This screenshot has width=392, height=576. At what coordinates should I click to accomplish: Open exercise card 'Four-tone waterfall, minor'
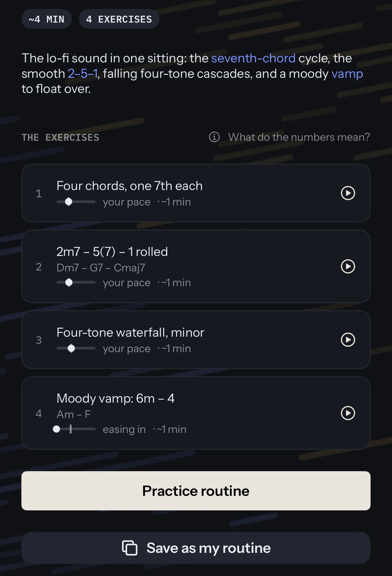[196, 340]
